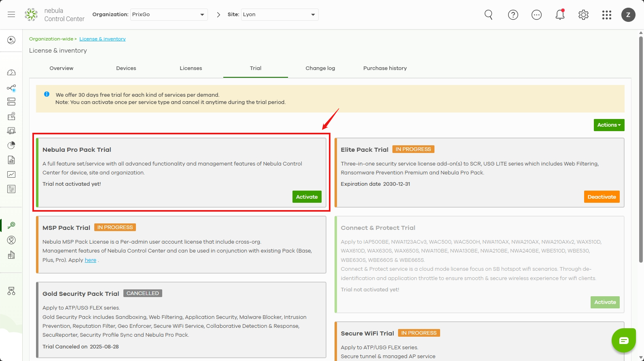Click the License & inventory page heading
This screenshot has height=361, width=644.
click(x=58, y=51)
